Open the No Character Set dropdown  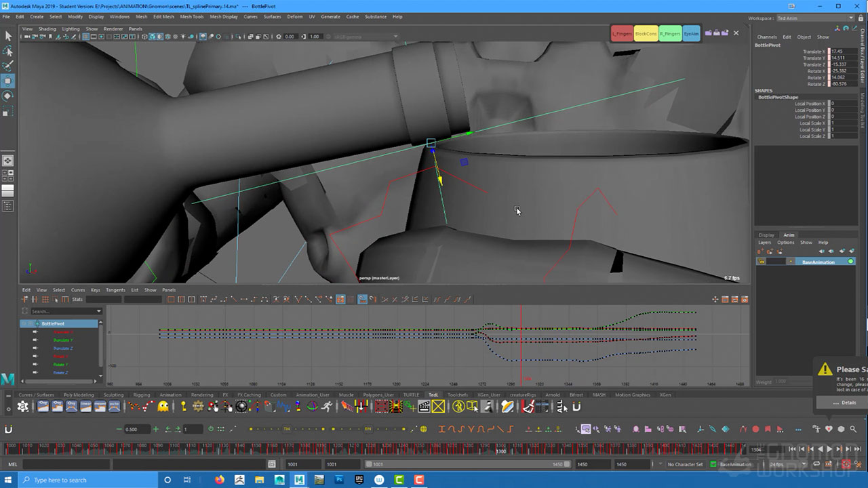point(685,464)
